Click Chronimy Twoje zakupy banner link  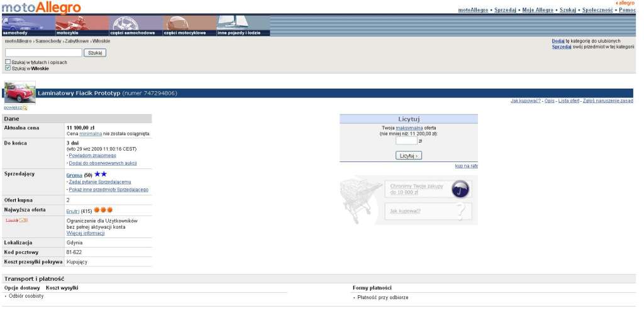pos(416,189)
